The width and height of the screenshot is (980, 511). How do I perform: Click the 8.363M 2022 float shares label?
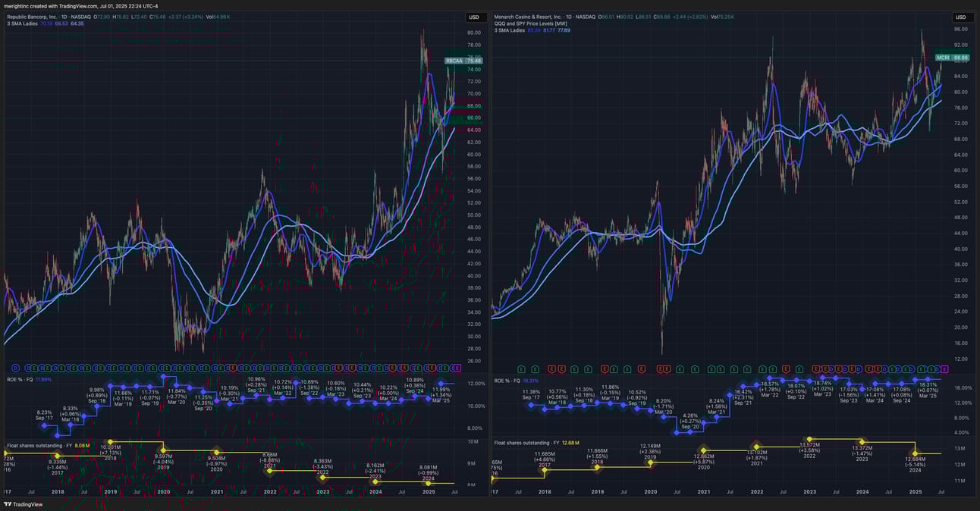[x=322, y=466]
